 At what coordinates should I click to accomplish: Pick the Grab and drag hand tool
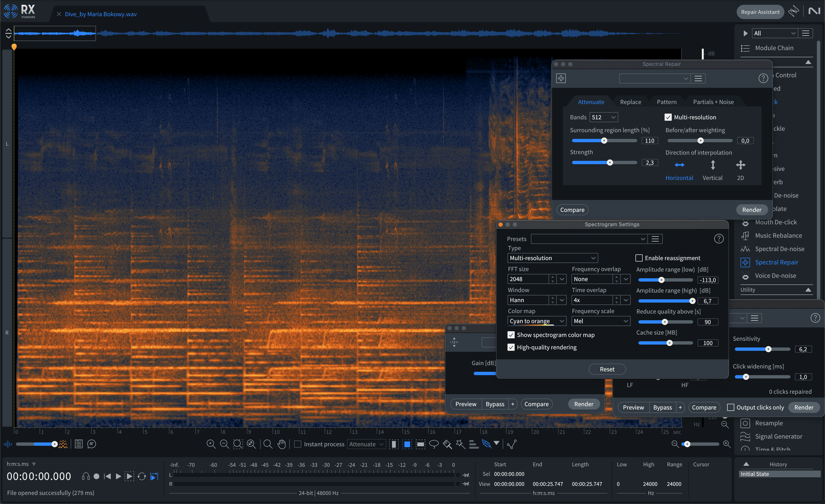pyautogui.click(x=282, y=444)
